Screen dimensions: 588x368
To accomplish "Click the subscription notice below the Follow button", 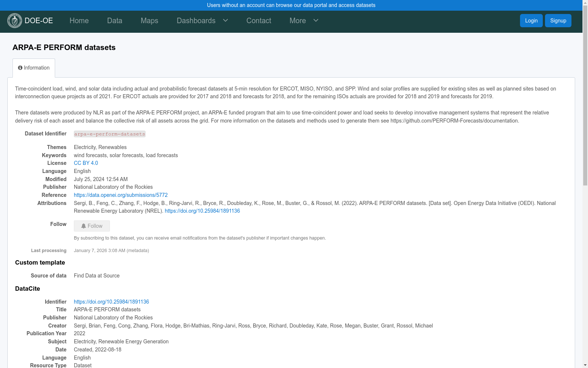I will pos(200,238).
